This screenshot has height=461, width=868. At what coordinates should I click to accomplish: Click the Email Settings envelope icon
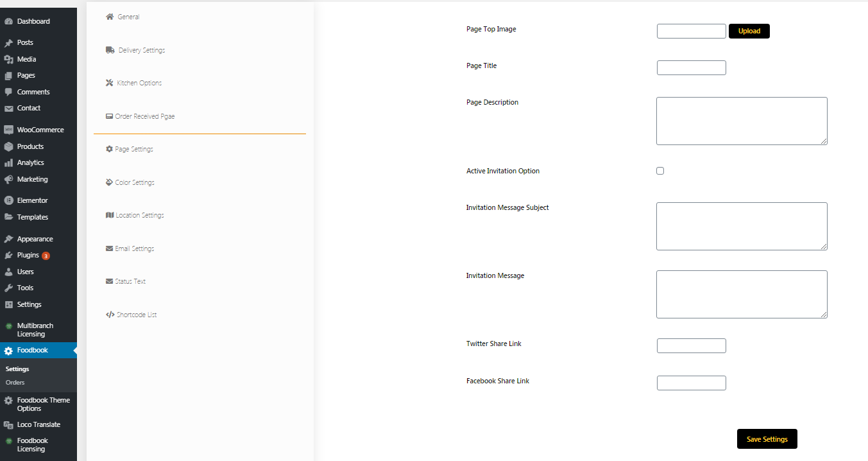[109, 248]
